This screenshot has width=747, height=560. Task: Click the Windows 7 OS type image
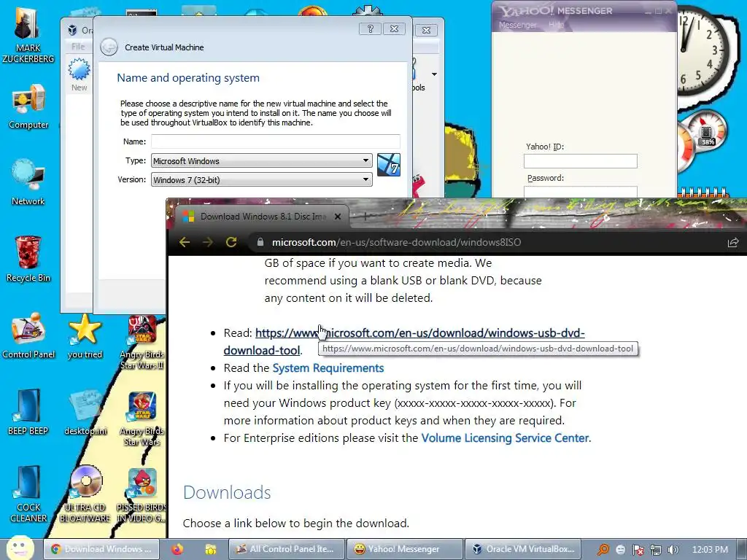click(x=388, y=165)
